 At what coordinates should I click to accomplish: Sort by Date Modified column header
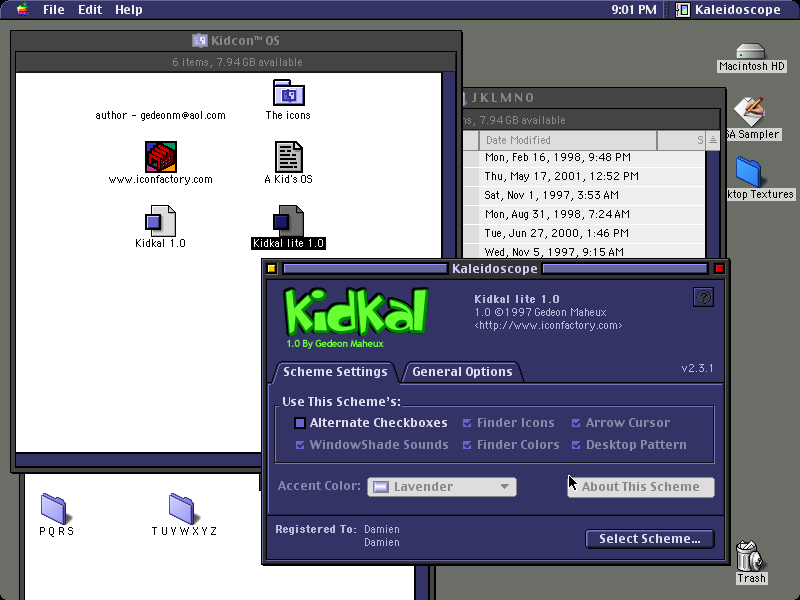pos(567,140)
